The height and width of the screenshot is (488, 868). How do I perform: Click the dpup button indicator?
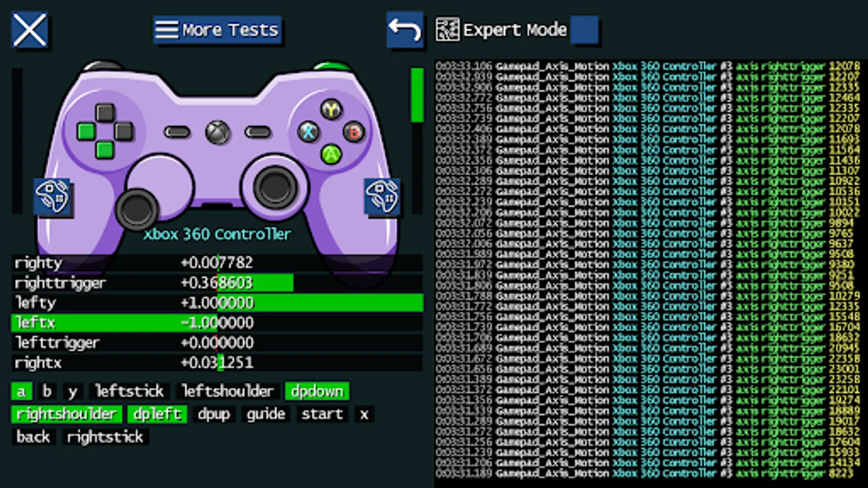(214, 414)
